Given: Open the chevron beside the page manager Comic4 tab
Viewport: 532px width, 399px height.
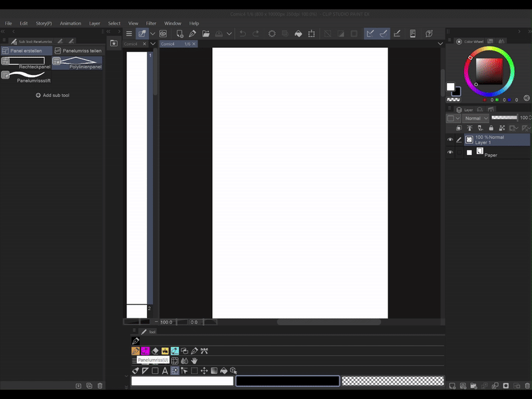Looking at the screenshot, I should [153, 44].
